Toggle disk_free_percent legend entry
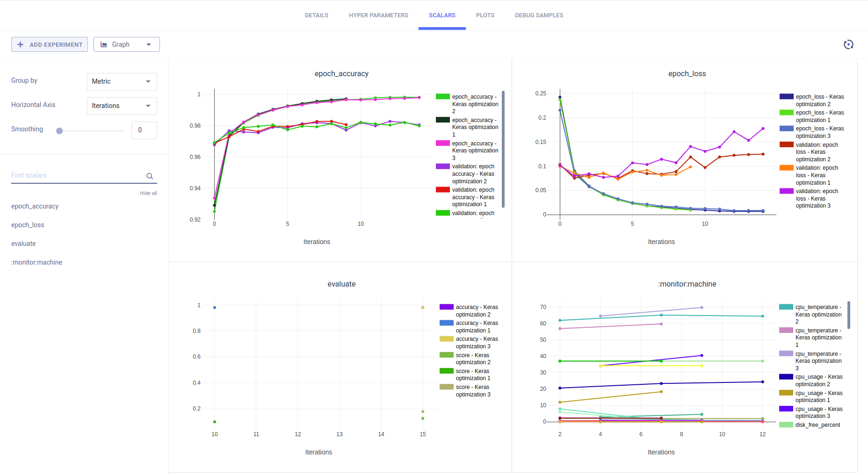 click(x=817, y=425)
